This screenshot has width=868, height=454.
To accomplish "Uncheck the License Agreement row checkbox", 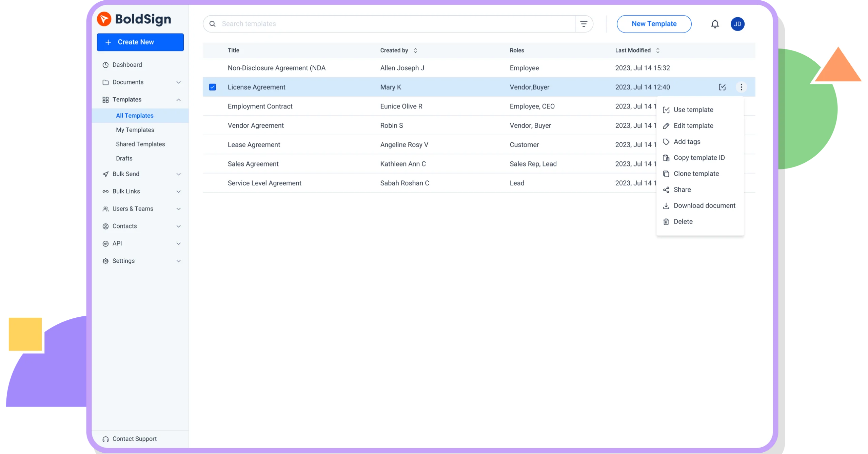I will (212, 87).
